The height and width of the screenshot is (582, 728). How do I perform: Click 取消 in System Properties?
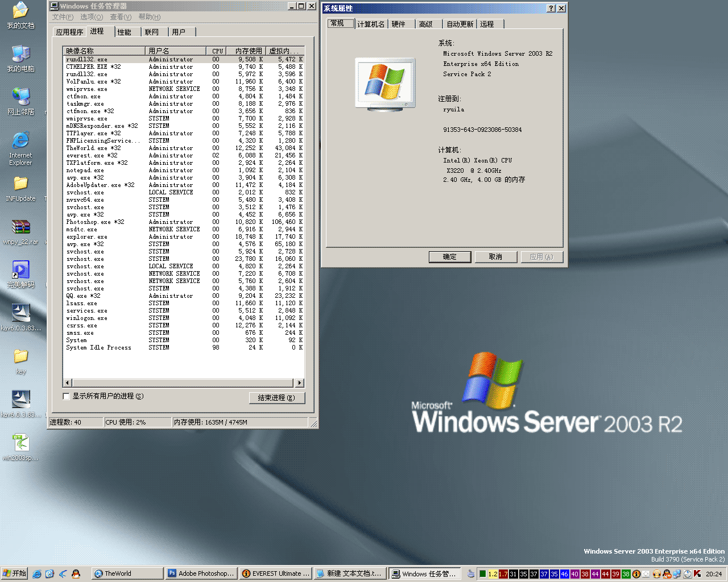[x=496, y=257]
